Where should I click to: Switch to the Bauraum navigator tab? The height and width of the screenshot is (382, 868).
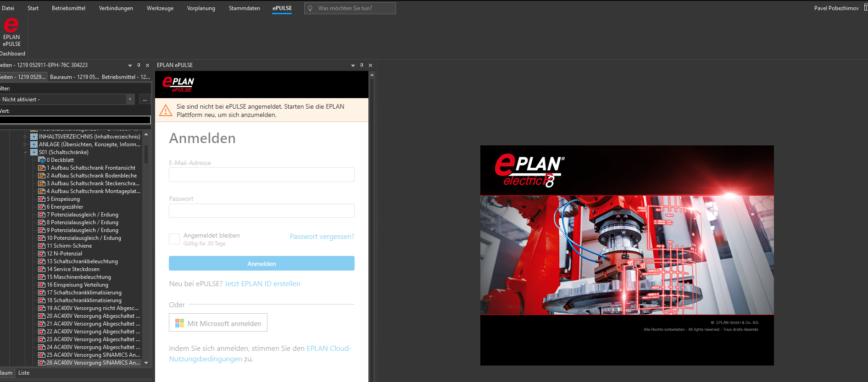tap(74, 77)
